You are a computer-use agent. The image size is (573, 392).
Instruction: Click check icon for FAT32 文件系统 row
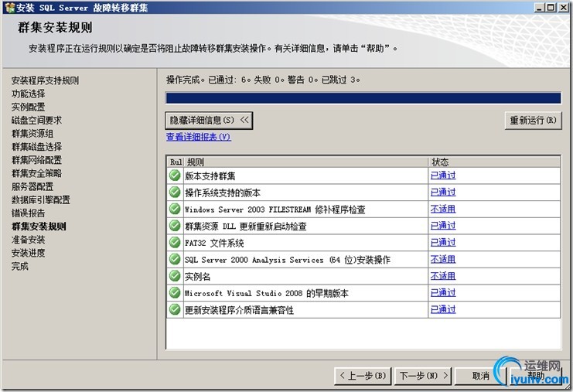pos(175,243)
